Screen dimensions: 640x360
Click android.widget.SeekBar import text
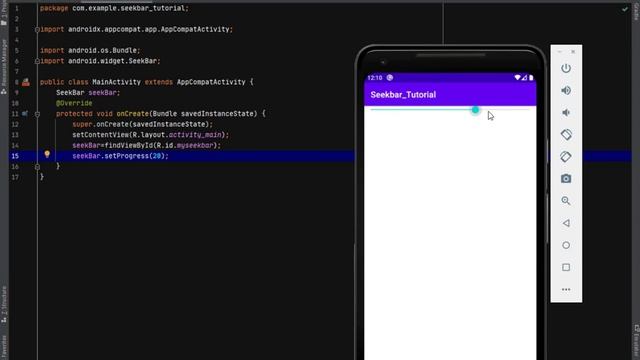point(112,61)
